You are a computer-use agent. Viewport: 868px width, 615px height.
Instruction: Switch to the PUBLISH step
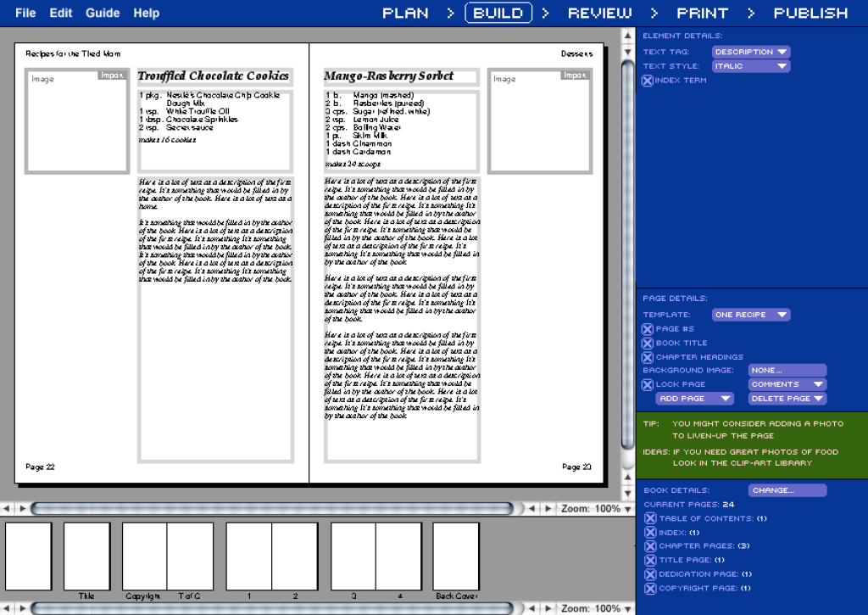coord(810,13)
